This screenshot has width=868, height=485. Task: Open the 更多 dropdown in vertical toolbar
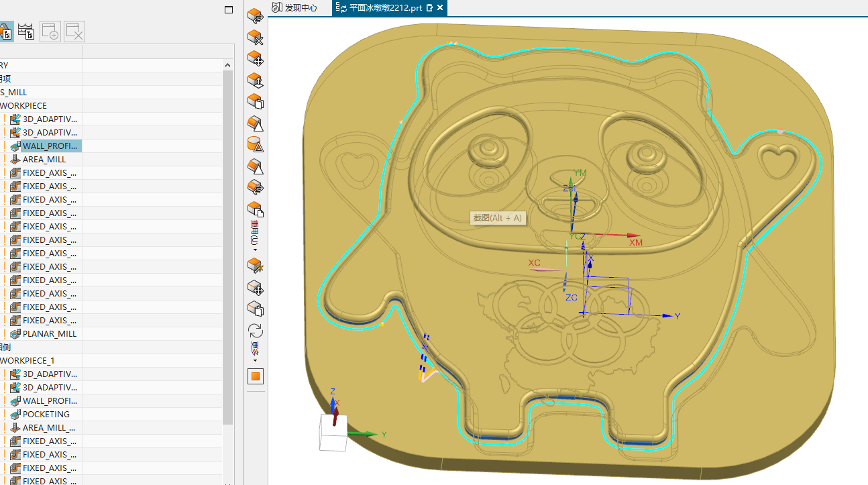click(255, 353)
